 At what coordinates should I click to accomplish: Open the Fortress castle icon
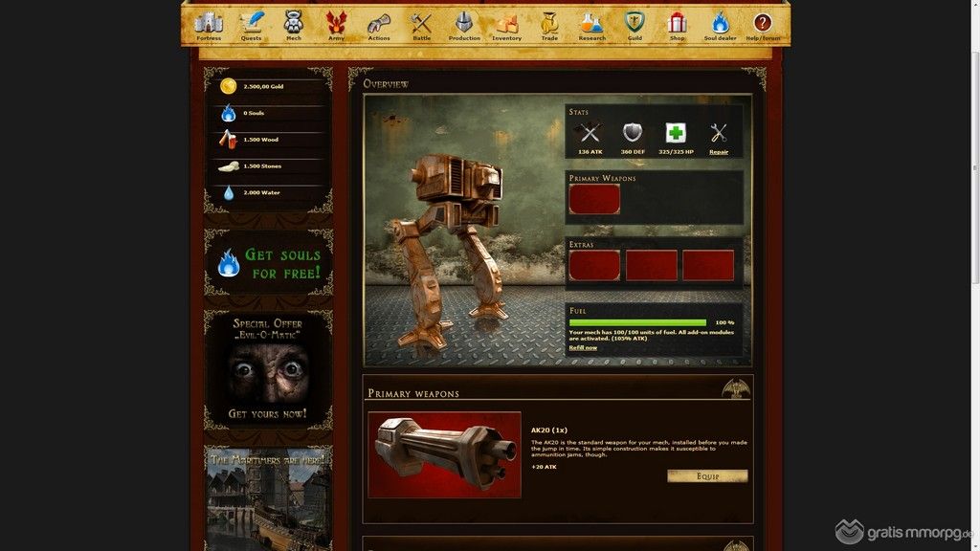point(209,22)
